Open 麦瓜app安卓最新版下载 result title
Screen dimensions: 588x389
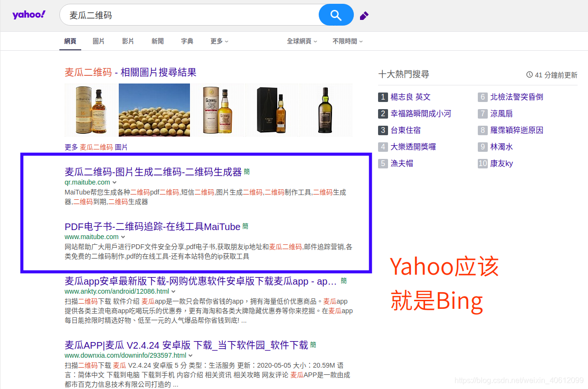click(x=201, y=281)
